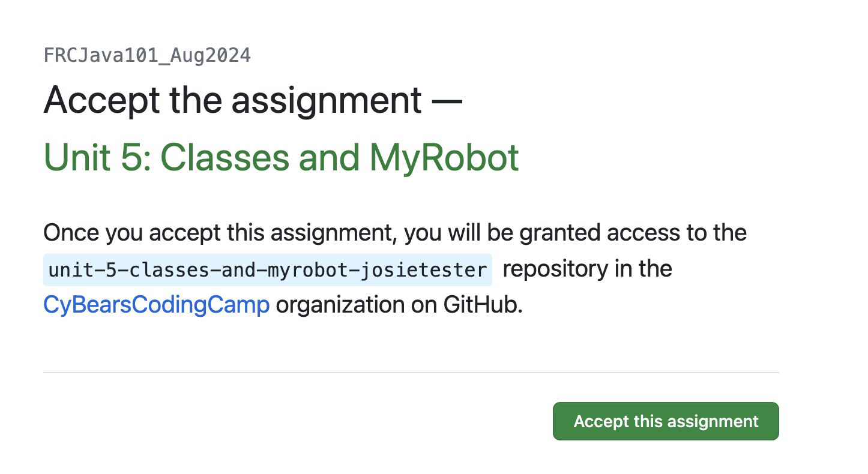This screenshot has width=868, height=474.
Task: Click the horizontal divider line above the button
Action: (411, 373)
